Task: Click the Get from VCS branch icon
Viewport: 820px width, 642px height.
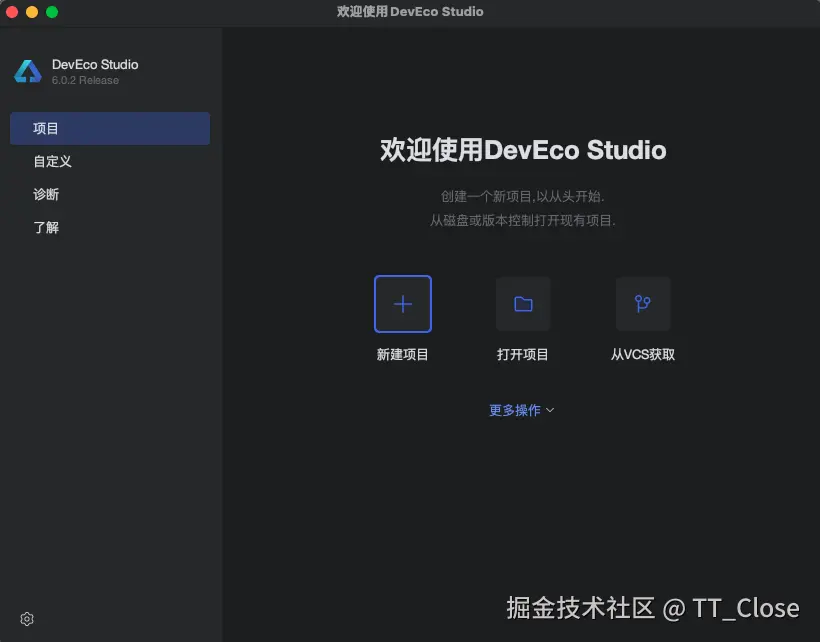Action: (x=643, y=304)
